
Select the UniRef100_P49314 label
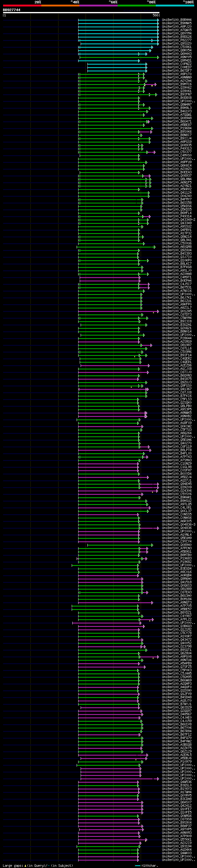(x=177, y=216)
